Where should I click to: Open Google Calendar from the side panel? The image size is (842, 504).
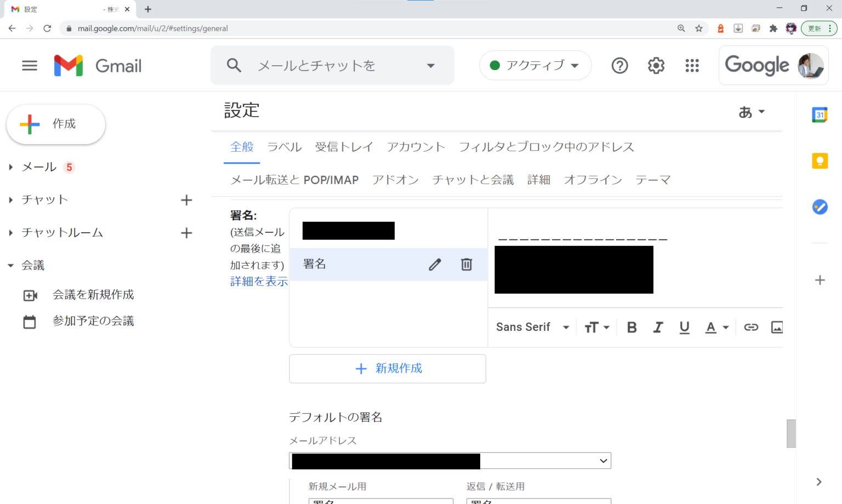point(820,114)
